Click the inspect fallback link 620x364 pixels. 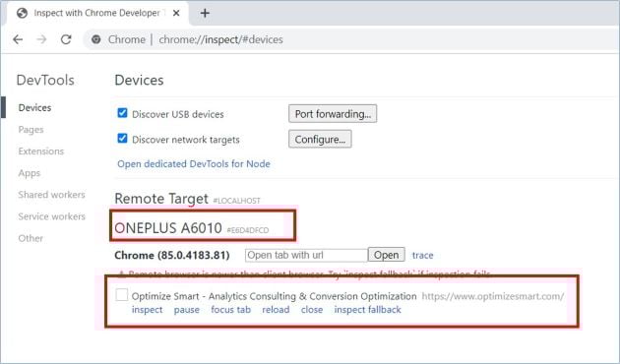coord(368,310)
